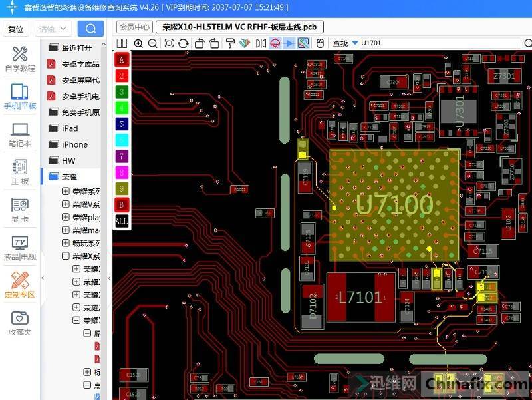Click the zoom in magnifier icon
The width and height of the screenshot is (532, 400).
[x=138, y=43]
